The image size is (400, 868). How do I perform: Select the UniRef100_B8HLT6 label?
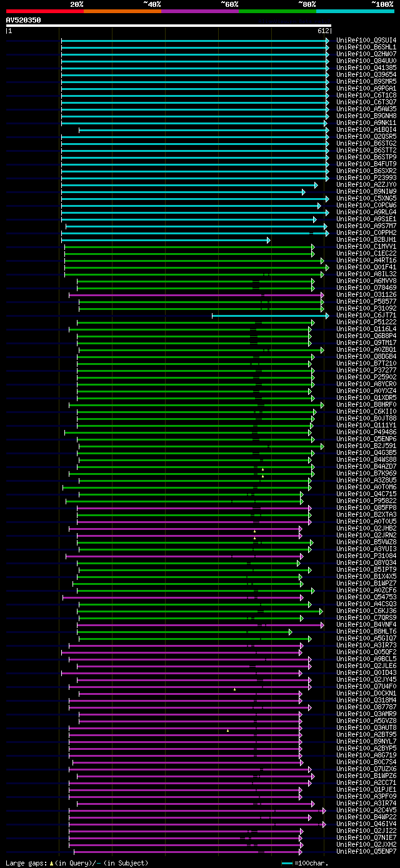point(366,631)
